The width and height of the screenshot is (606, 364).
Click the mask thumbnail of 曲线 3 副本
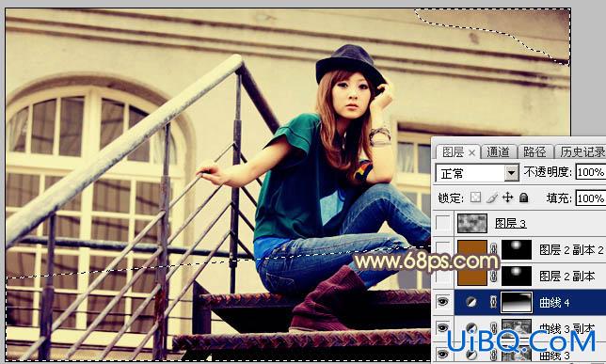coord(517,328)
